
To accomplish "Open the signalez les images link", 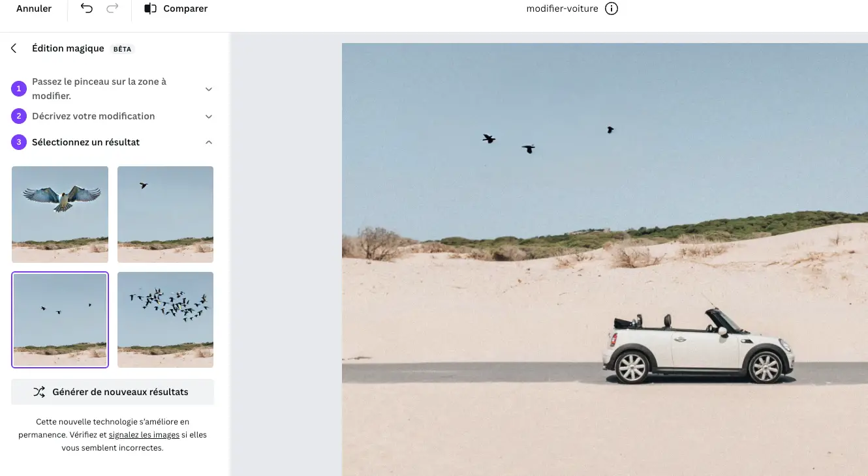I will pyautogui.click(x=144, y=435).
